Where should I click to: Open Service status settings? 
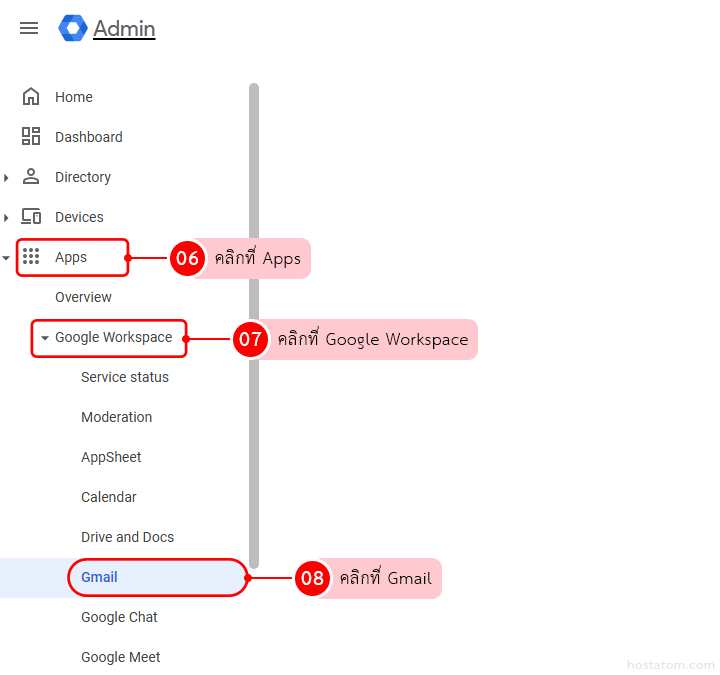pos(124,377)
